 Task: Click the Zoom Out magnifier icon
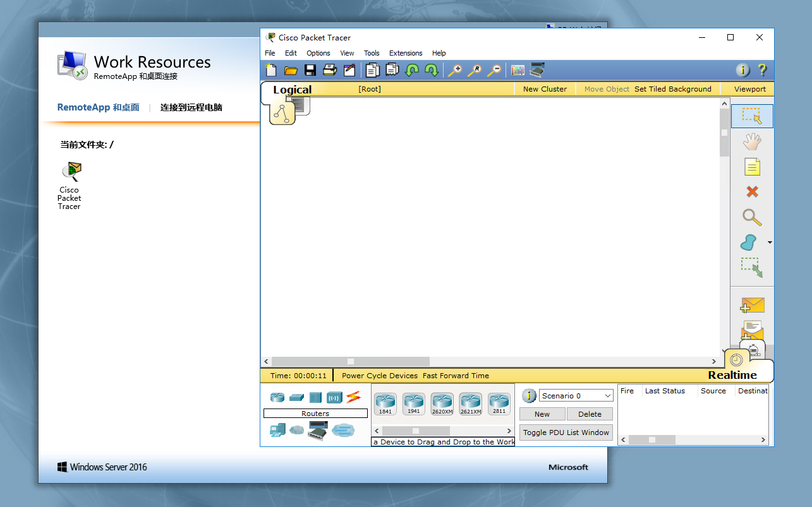(x=494, y=70)
